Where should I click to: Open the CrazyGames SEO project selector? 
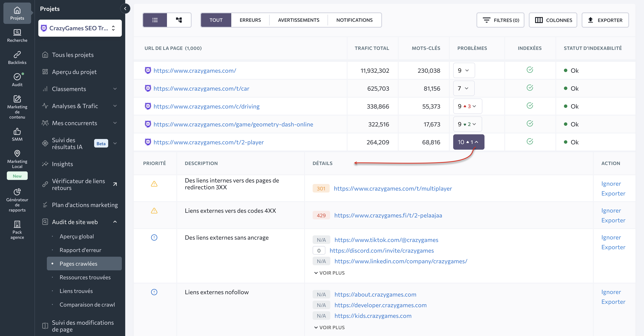coord(80,28)
